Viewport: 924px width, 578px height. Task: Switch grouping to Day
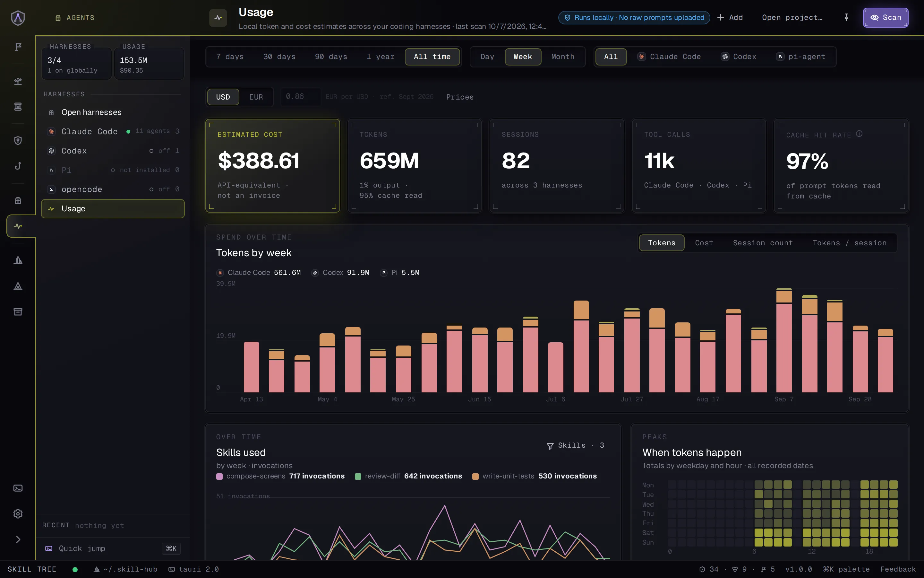tap(487, 57)
